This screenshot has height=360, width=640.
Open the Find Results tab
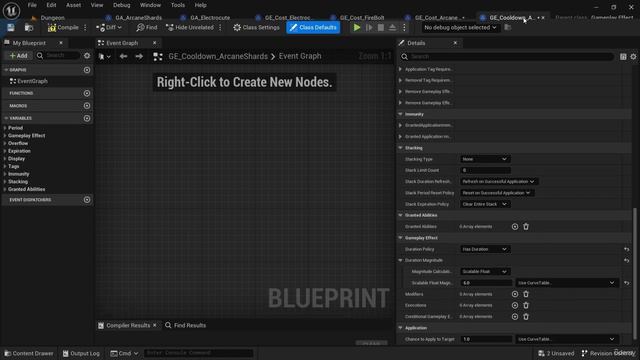point(186,326)
